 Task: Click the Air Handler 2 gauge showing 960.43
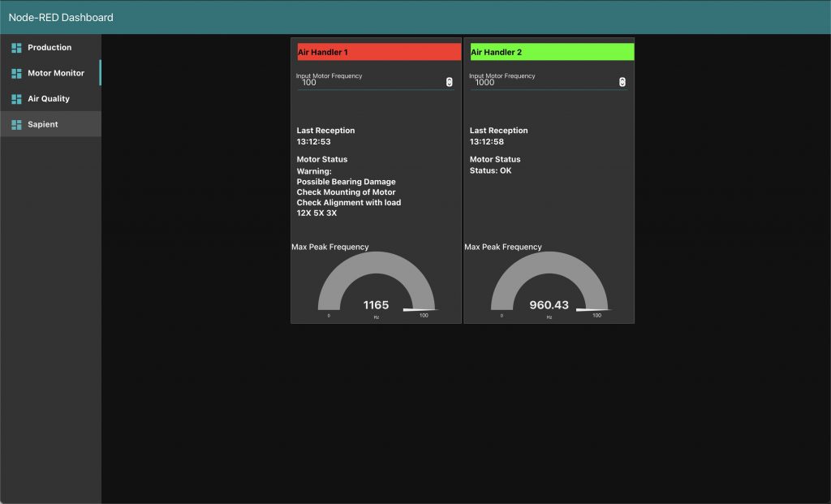[x=549, y=283]
